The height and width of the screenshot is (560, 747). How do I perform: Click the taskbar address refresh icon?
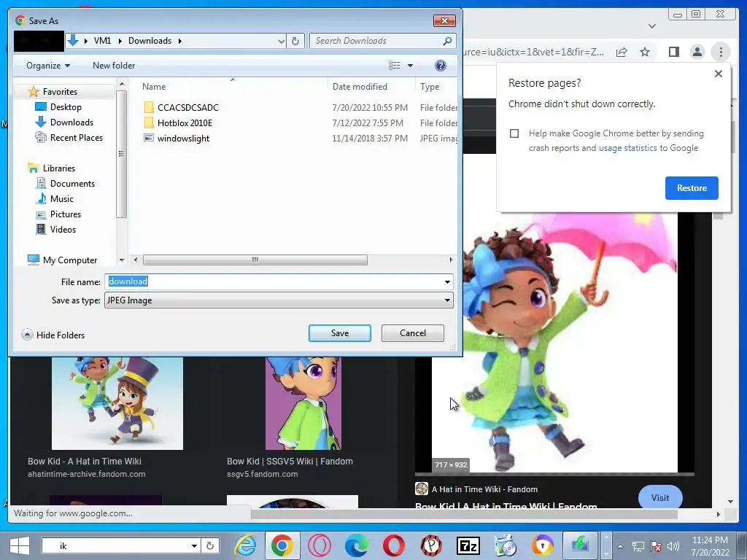pos(210,545)
